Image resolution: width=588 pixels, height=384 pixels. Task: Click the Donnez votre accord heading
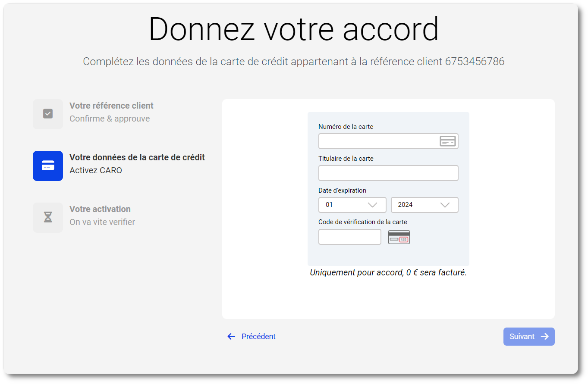point(294,29)
